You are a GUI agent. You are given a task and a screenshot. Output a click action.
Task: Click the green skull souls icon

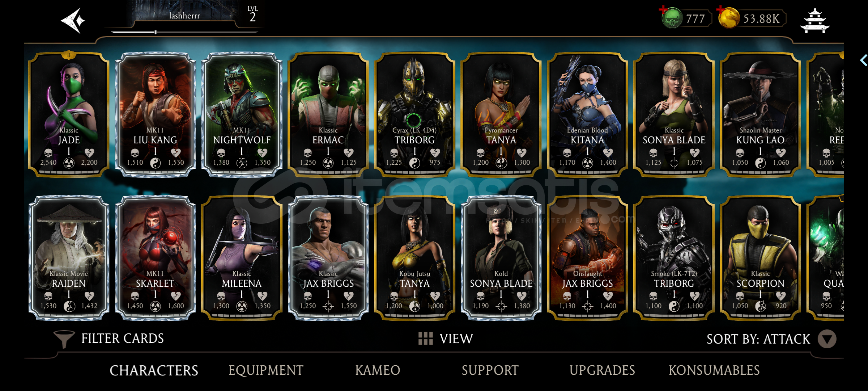(x=672, y=18)
